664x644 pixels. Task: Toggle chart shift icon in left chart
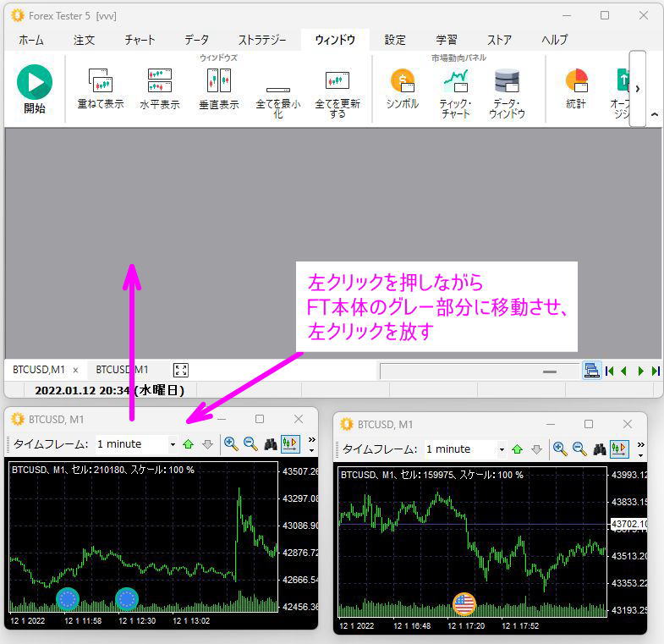tap(290, 444)
